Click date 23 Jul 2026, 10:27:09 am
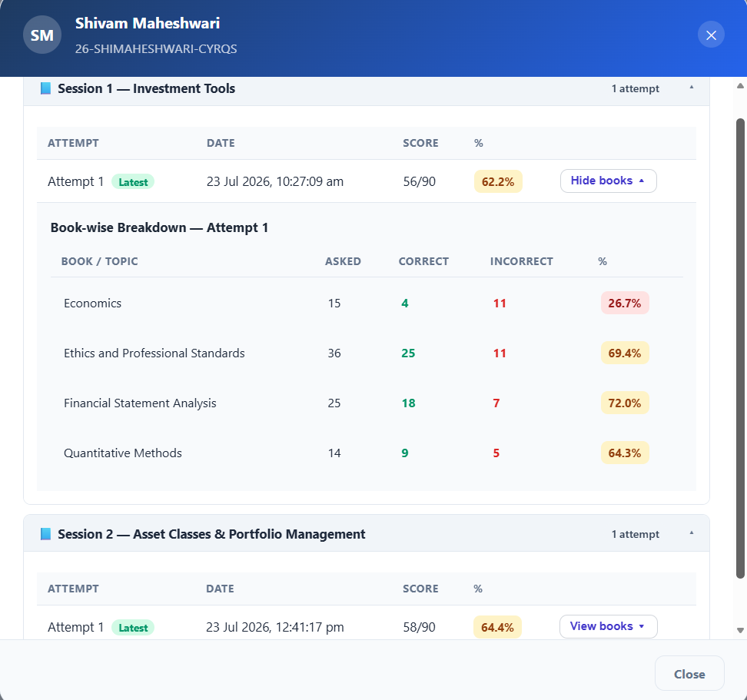 click(275, 181)
